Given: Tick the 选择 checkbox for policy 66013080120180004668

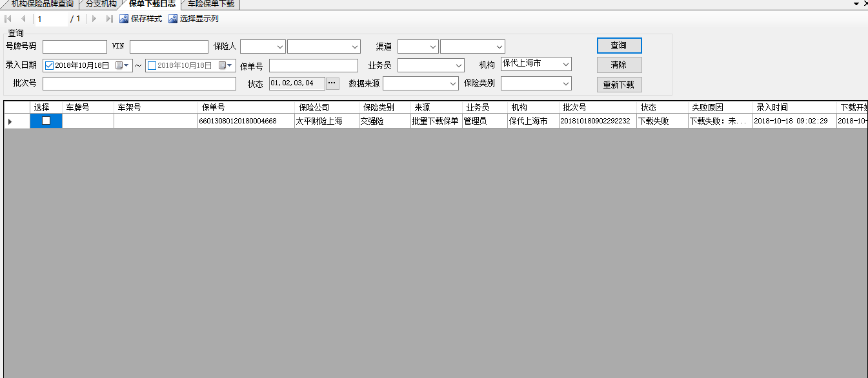Looking at the screenshot, I should click(46, 120).
